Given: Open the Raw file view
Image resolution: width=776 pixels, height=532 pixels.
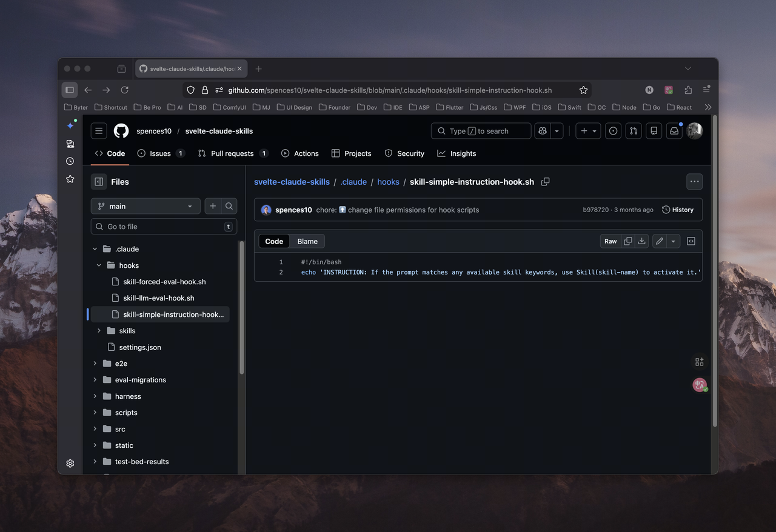Looking at the screenshot, I should click(x=610, y=241).
